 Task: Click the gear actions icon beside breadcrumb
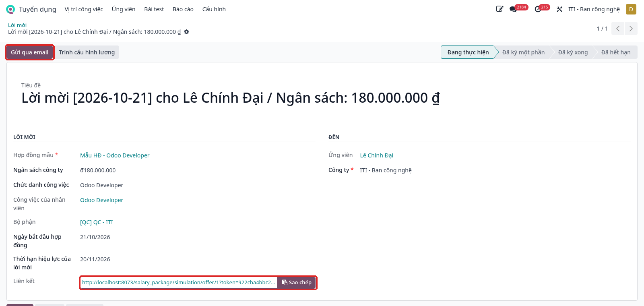pyautogui.click(x=186, y=32)
